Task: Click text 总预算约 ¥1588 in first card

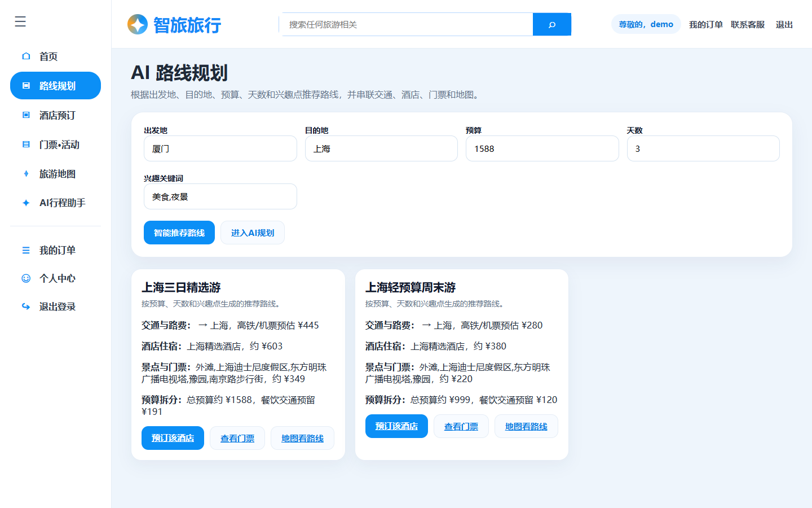Action: click(219, 400)
